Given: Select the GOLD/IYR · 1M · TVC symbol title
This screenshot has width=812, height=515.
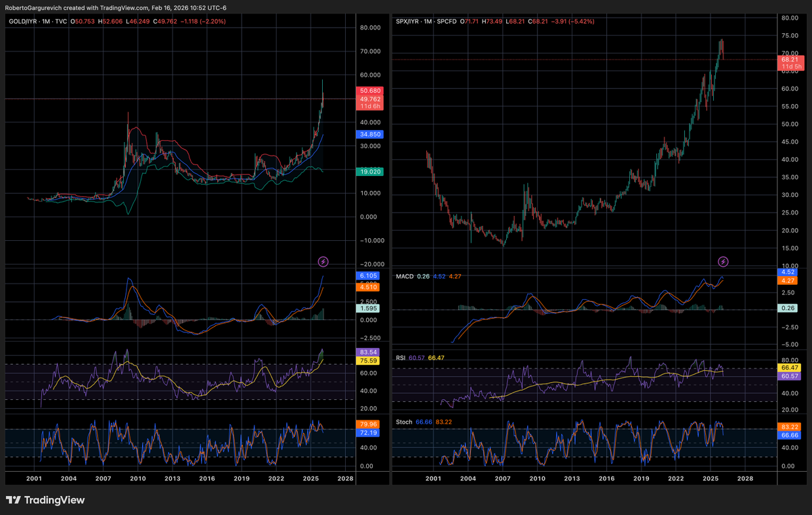Looking at the screenshot, I should point(39,22).
